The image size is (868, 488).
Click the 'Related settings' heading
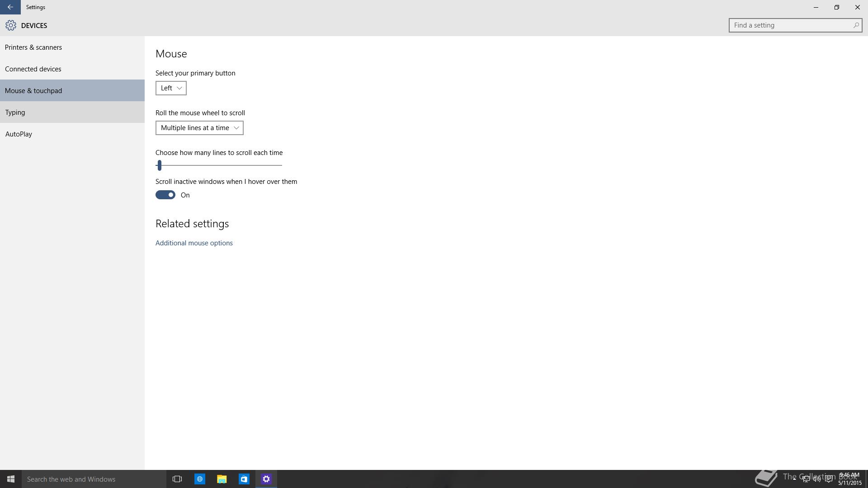click(192, 224)
